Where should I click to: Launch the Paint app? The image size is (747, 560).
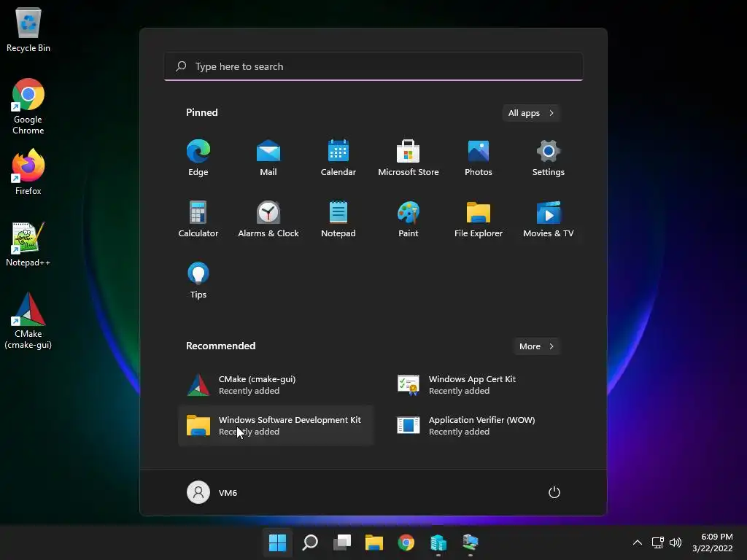[409, 219]
